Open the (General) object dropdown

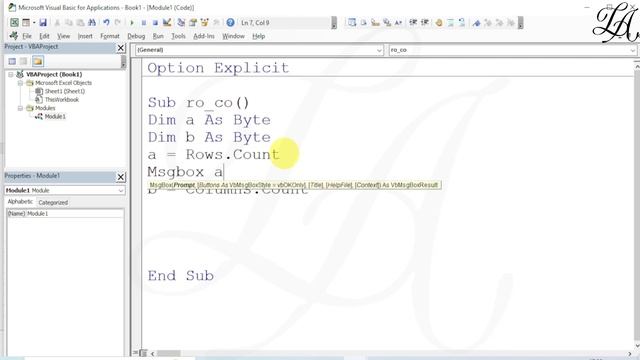coord(379,50)
